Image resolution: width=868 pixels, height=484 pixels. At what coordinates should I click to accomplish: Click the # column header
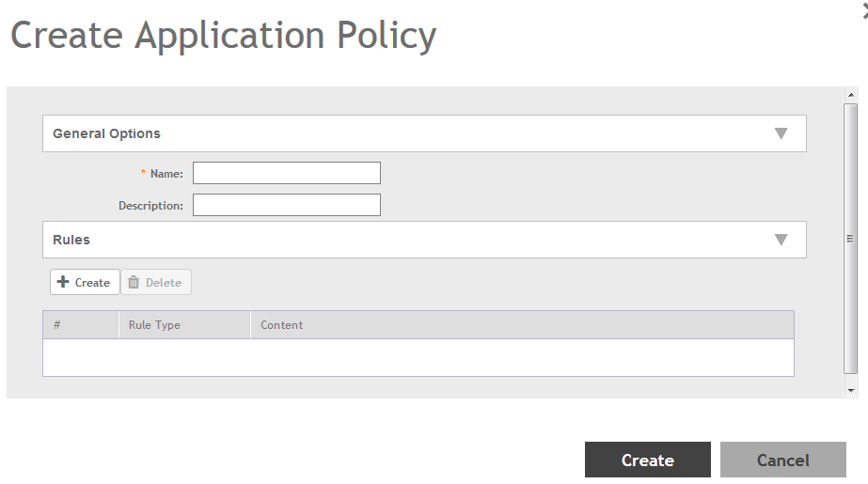81,324
